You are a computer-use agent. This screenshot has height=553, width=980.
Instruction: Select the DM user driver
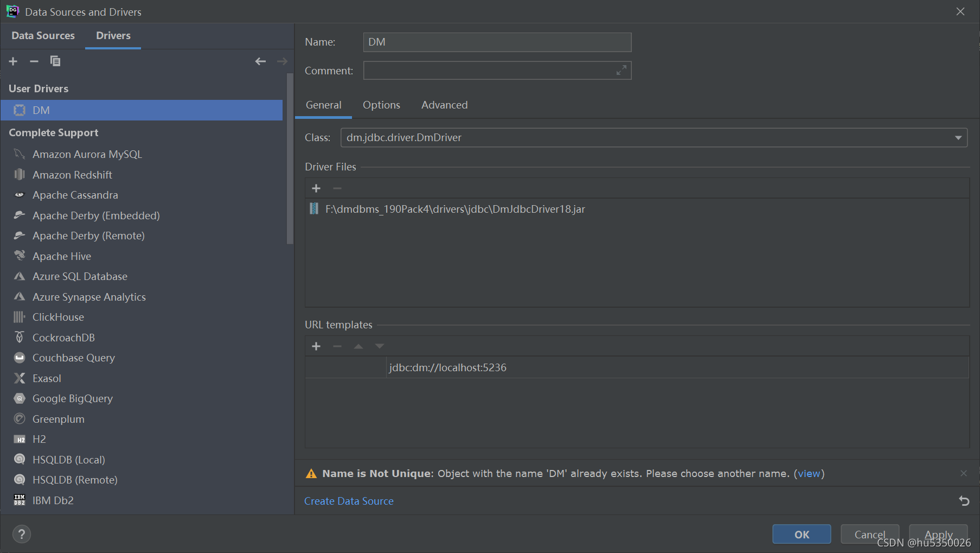(142, 110)
